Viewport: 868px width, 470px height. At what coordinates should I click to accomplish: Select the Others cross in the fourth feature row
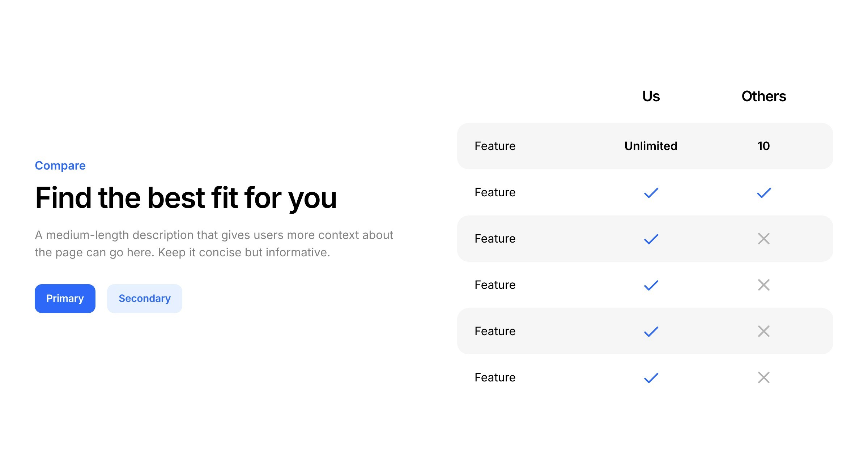764,285
